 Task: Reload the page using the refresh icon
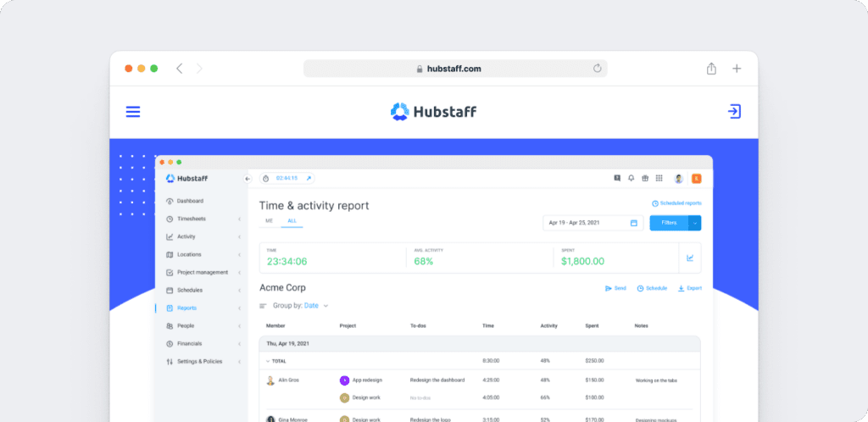click(x=598, y=68)
